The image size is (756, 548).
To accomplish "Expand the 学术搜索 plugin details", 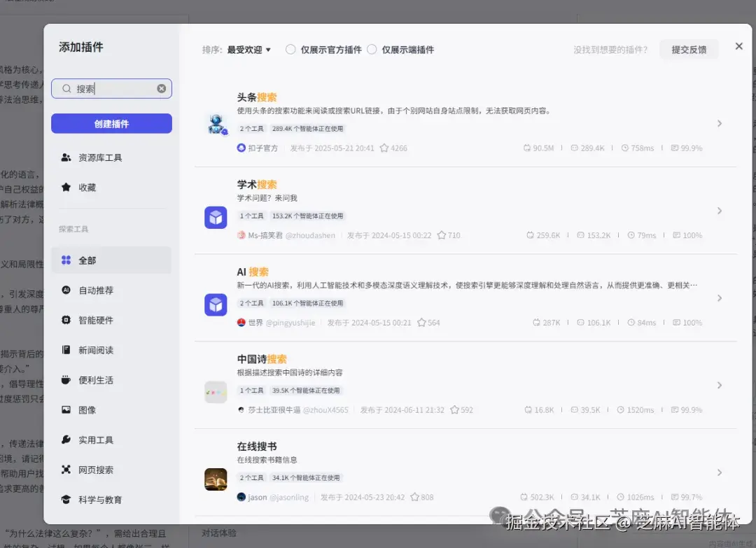I will pyautogui.click(x=720, y=210).
